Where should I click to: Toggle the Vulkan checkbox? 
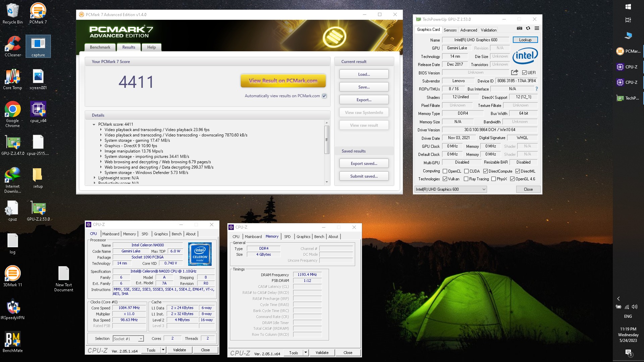(445, 179)
